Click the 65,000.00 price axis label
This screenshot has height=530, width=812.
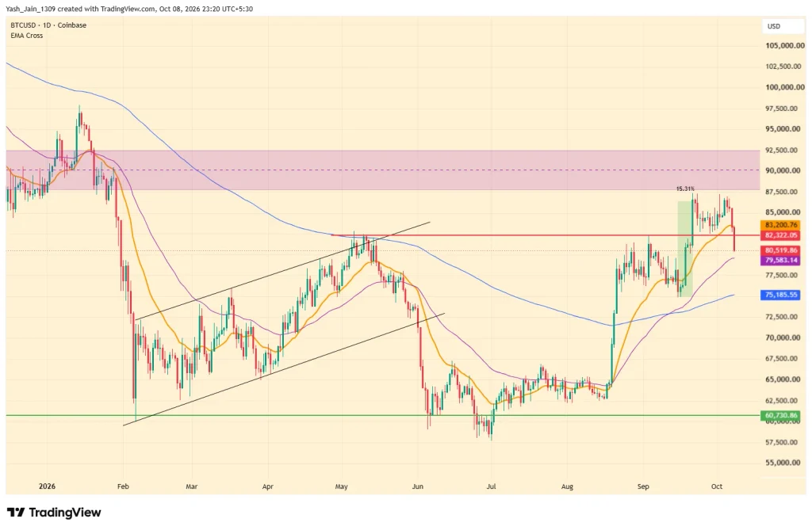click(784, 379)
